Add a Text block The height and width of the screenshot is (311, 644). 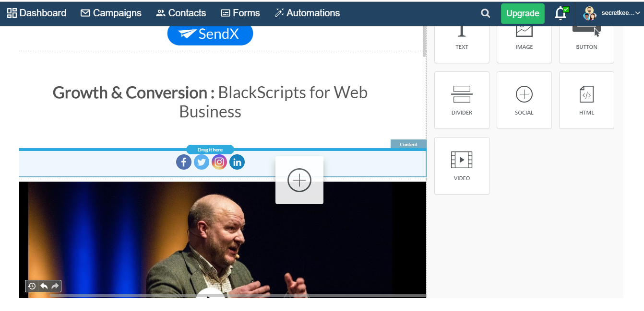(x=461, y=38)
